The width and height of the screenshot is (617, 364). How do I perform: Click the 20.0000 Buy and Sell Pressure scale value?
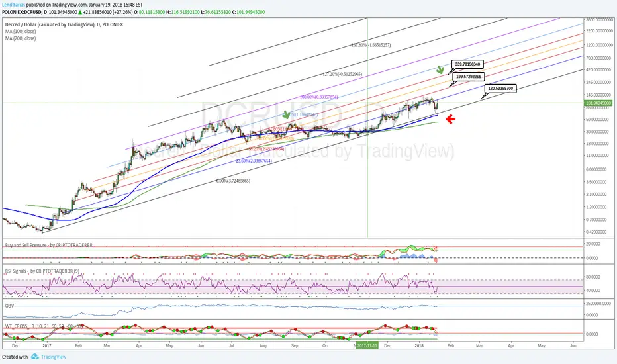tap(593, 244)
